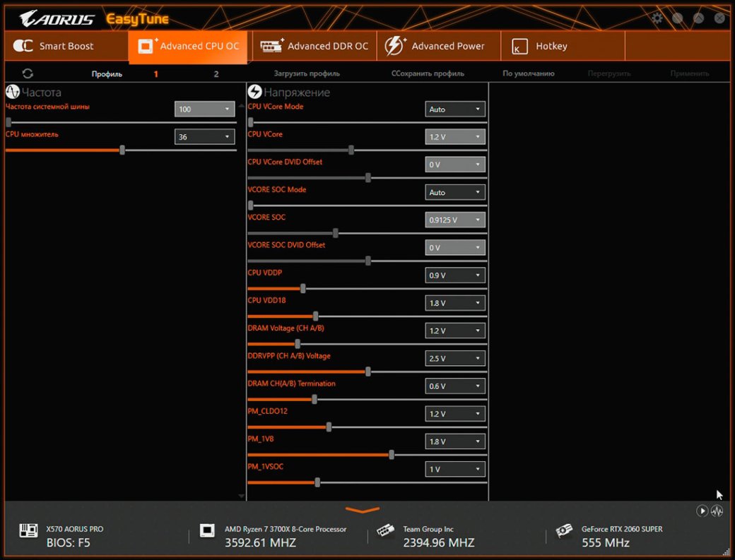Open the Advanced DDR OC tab
The width and height of the screenshot is (735, 560).
(x=314, y=47)
